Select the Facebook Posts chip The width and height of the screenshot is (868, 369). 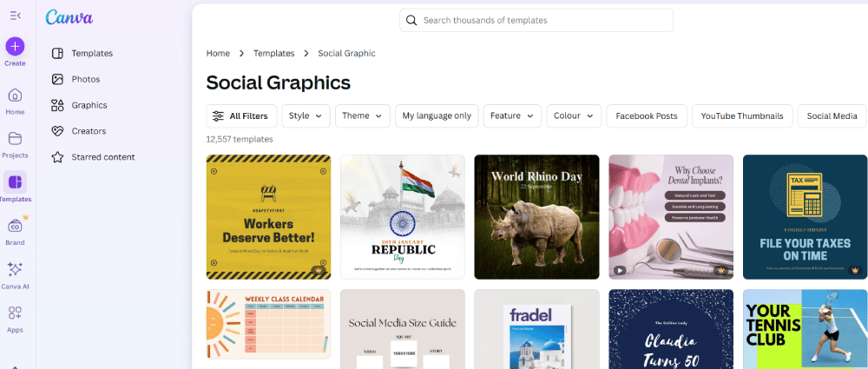coord(647,115)
